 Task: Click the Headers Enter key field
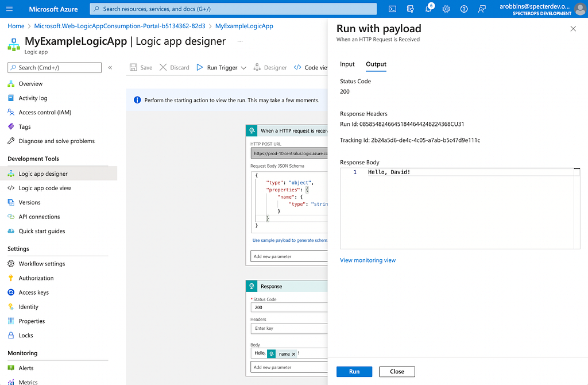289,328
